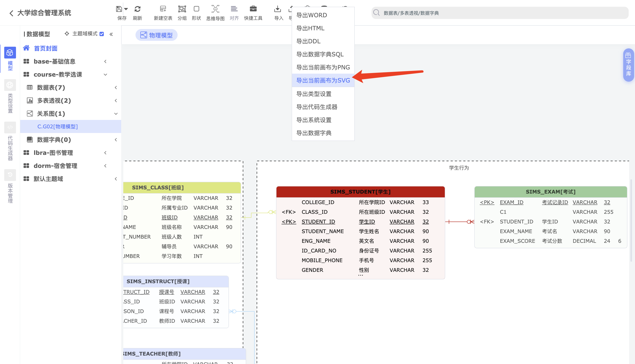Click the align (对齐) icon
This screenshot has width=635, height=364.
tap(234, 9)
